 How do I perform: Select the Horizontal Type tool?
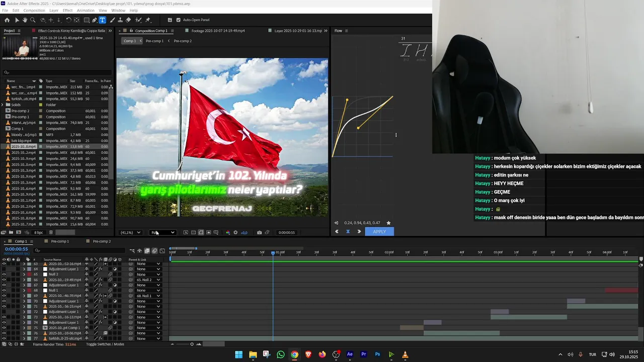[102, 20]
